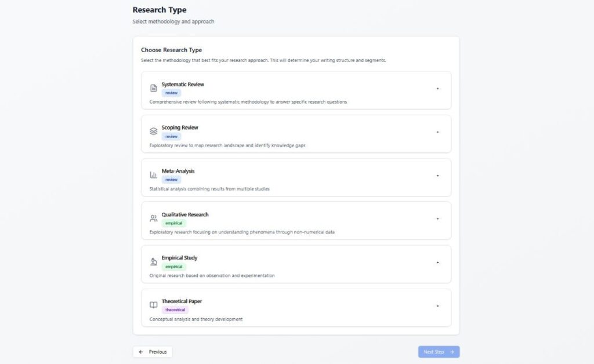Image resolution: width=594 pixels, height=364 pixels.
Task: Click the green empirical tag under Empirical Study
Action: click(x=173, y=267)
